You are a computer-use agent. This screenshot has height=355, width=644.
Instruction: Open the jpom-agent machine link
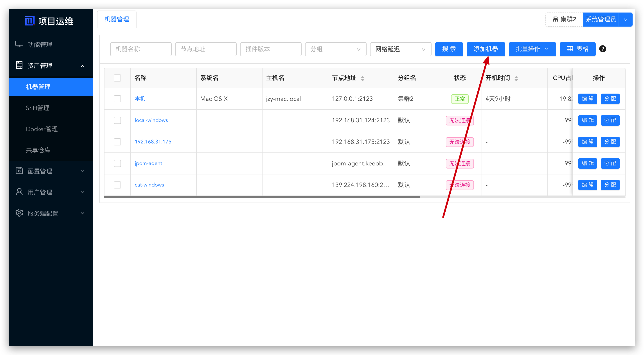[148, 163]
